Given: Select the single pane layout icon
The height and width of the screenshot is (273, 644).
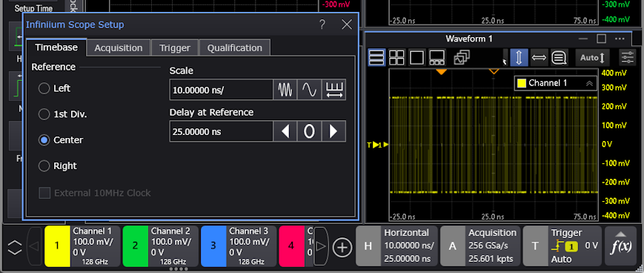Looking at the screenshot, I should (416, 58).
